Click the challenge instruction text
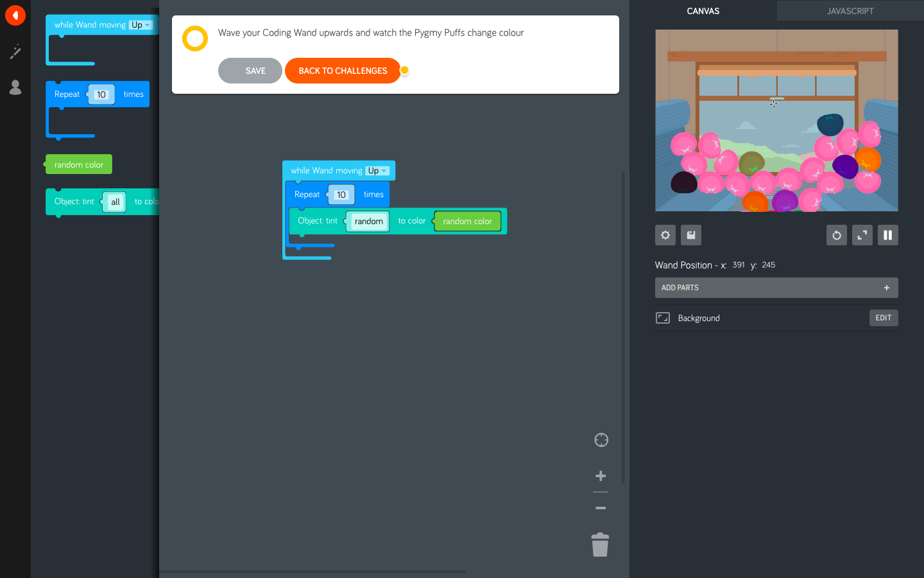The image size is (924, 578). [x=371, y=33]
